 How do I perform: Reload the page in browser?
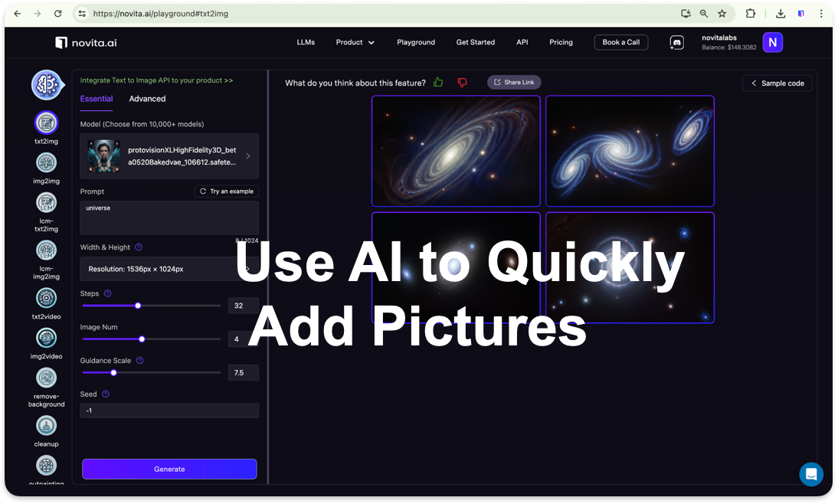[57, 14]
